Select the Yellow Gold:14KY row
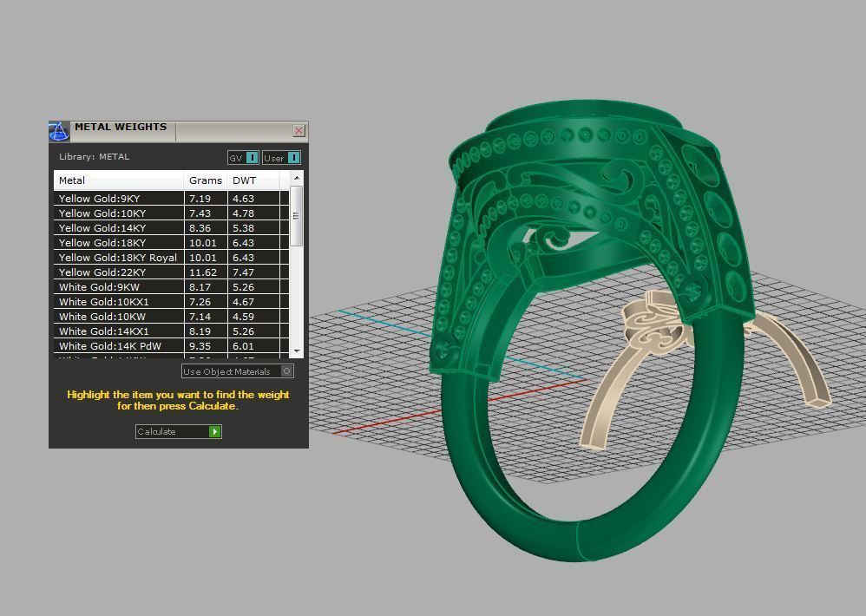 tap(171, 228)
